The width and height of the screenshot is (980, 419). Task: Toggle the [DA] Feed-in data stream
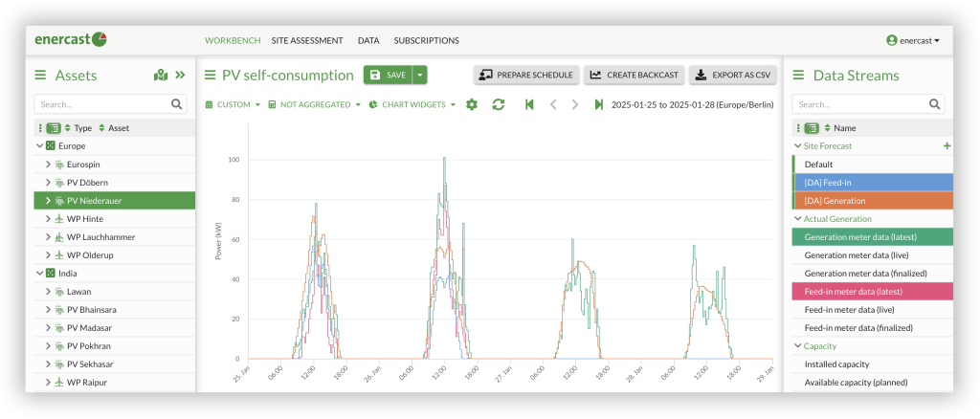click(x=873, y=183)
